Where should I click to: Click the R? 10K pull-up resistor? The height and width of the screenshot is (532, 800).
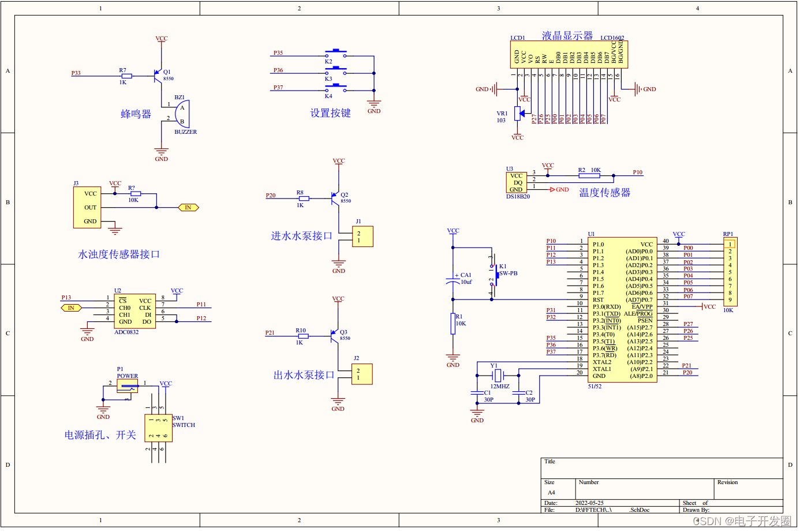tap(135, 193)
